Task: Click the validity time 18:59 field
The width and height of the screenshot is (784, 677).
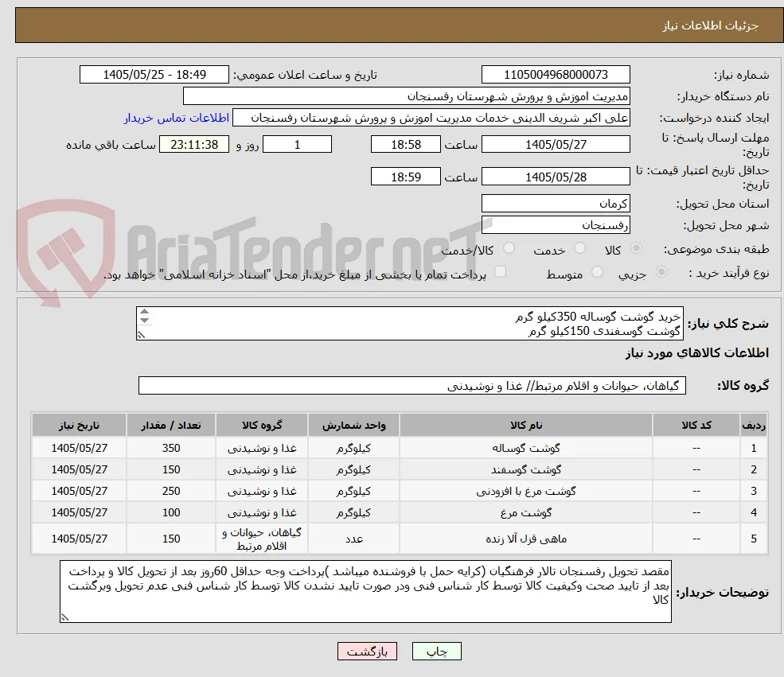Action: [405, 177]
